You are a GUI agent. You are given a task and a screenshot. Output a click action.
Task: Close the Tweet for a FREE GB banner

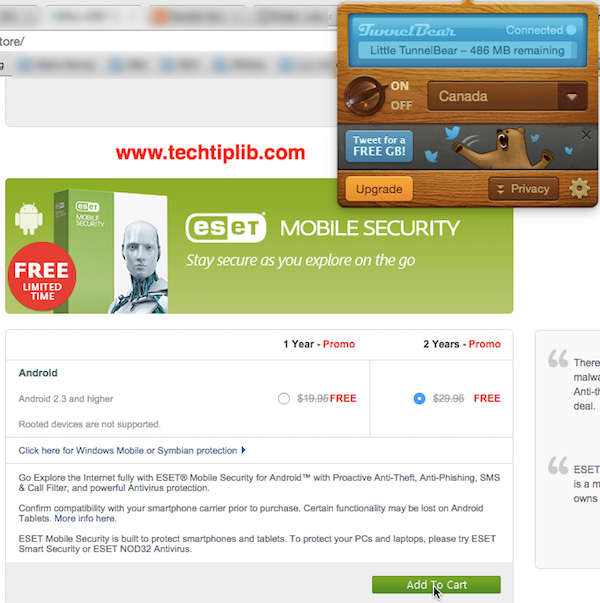click(x=586, y=135)
